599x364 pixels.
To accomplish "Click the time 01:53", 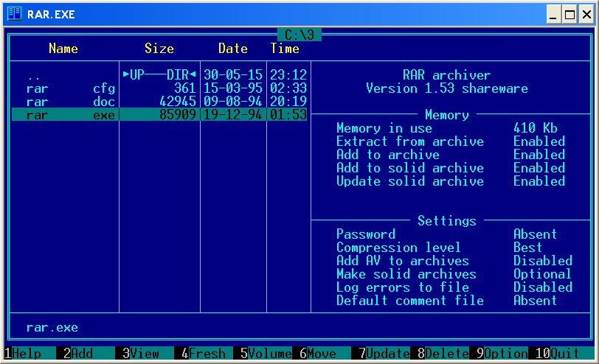I will [x=288, y=114].
